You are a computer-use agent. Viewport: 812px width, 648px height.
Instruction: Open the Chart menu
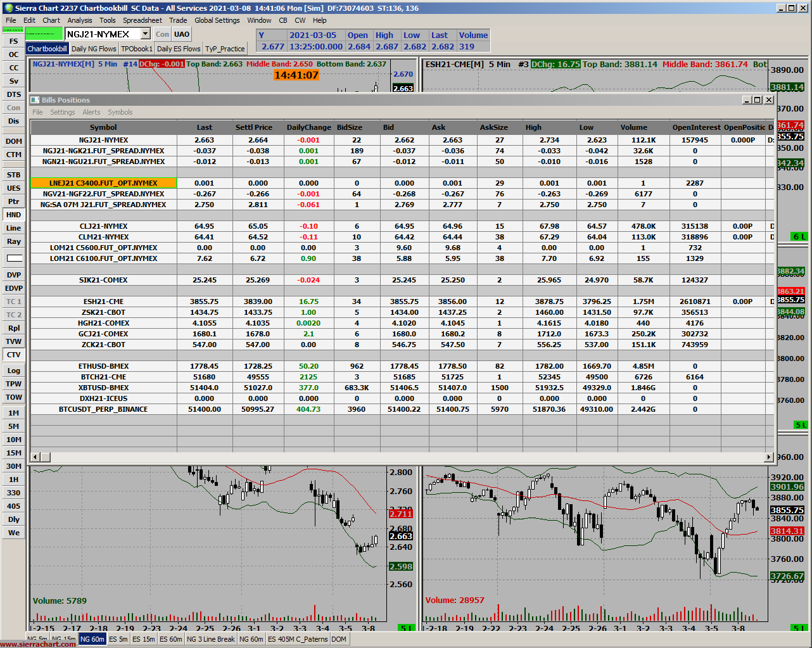[51, 20]
